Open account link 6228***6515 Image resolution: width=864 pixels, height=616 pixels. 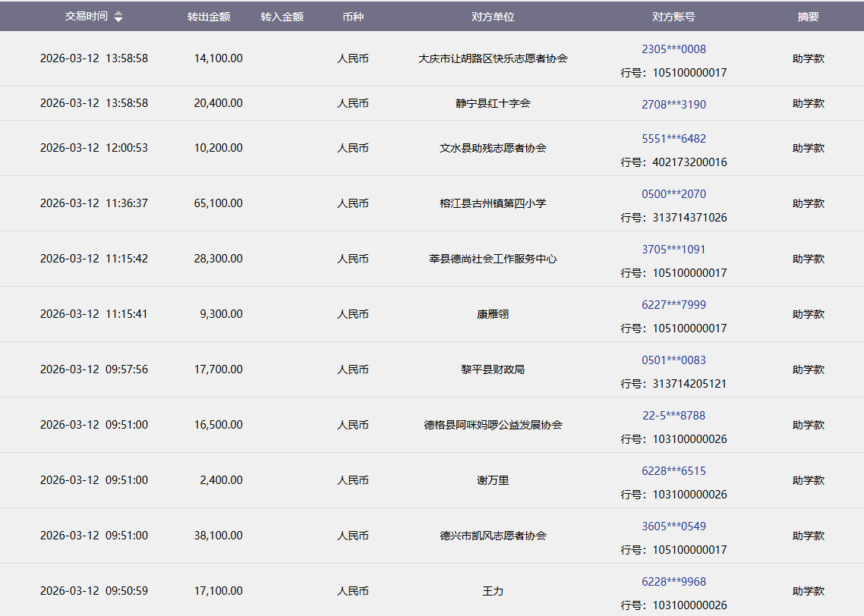673,471
